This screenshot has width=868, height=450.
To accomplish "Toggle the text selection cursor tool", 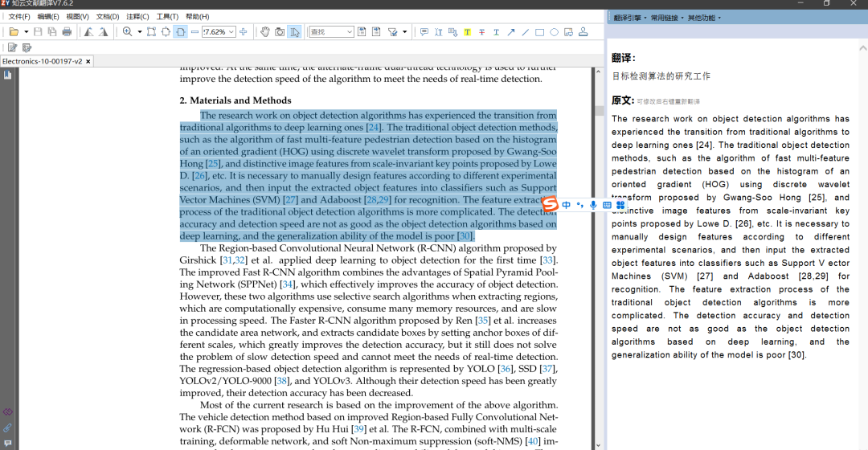I will pyautogui.click(x=294, y=32).
